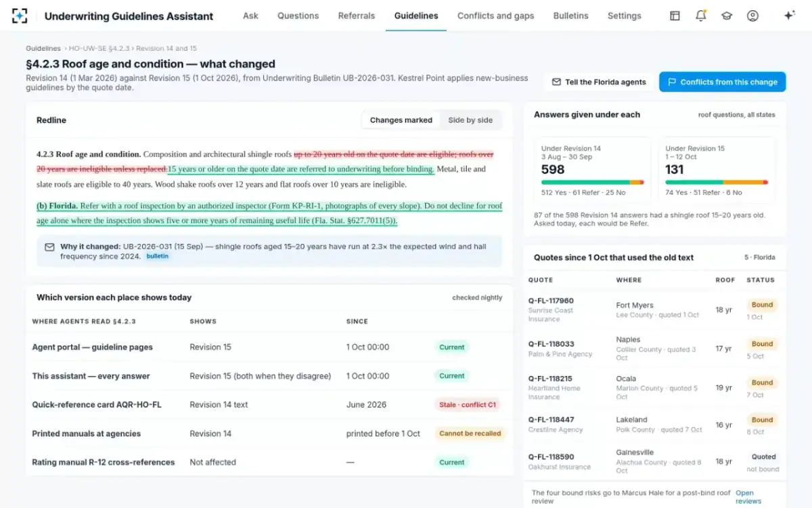Click the HO-UW-SE §4.2.3 breadcrumb
Viewport: 812px width, 508px height.
click(99, 49)
